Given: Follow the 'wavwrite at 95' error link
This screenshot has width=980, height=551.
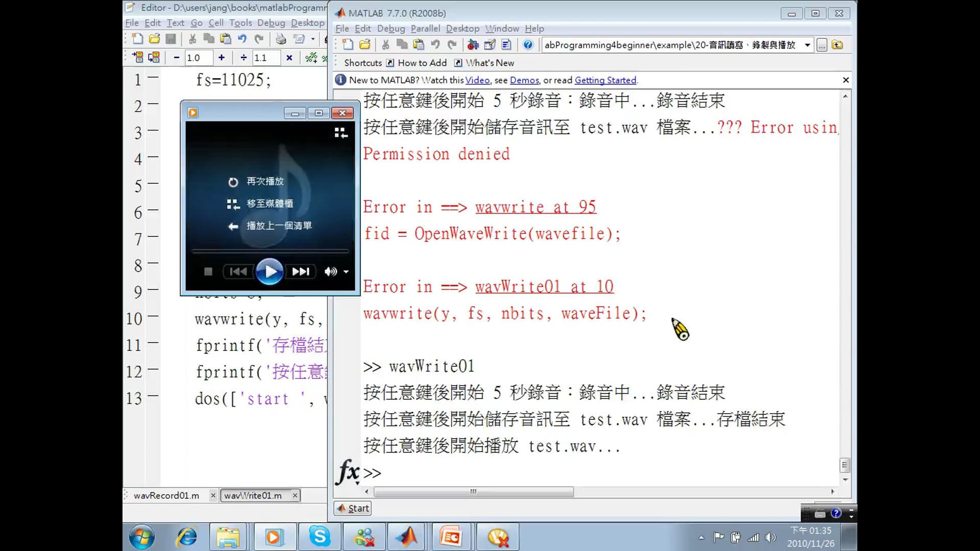Looking at the screenshot, I should pyautogui.click(x=535, y=207).
